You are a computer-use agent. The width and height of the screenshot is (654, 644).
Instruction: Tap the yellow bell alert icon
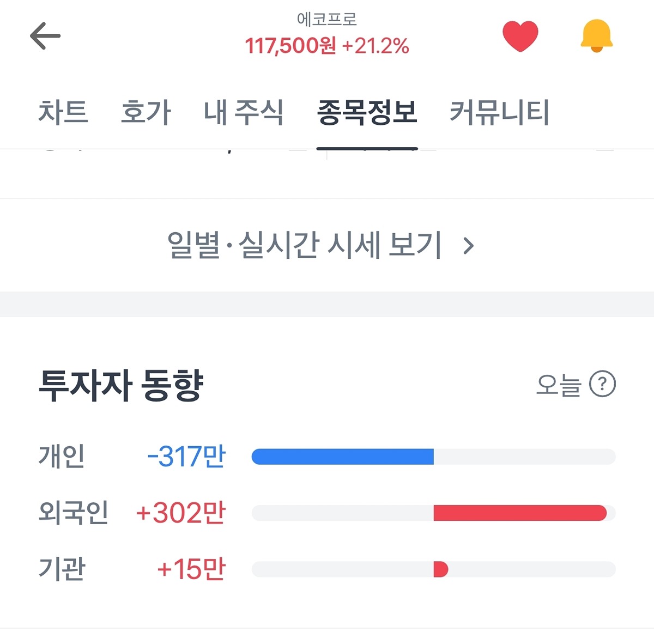click(596, 36)
